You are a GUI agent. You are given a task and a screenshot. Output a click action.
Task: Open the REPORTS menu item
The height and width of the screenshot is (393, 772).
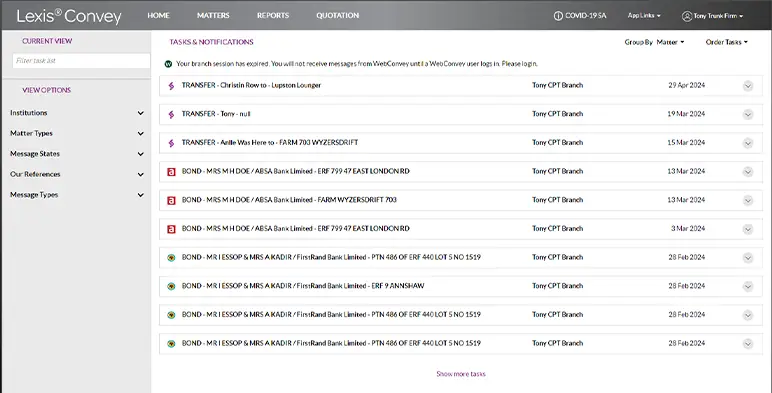coord(273,15)
